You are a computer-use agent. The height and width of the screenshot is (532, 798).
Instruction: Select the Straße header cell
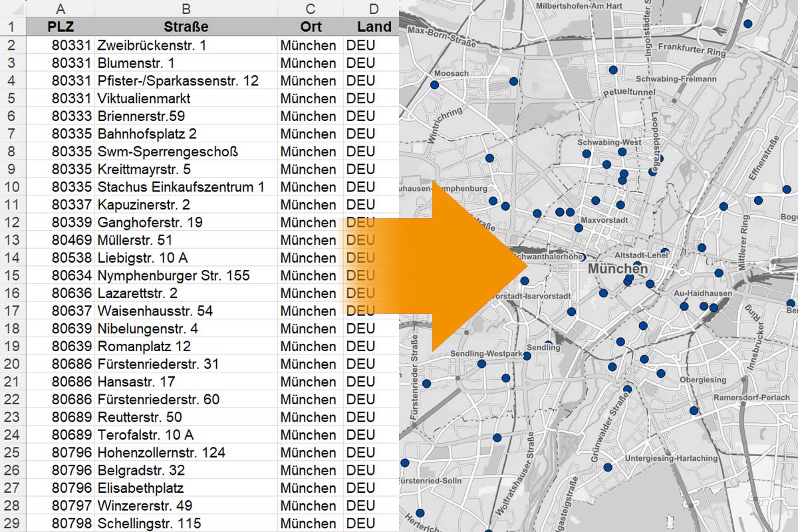pyautogui.click(x=186, y=27)
